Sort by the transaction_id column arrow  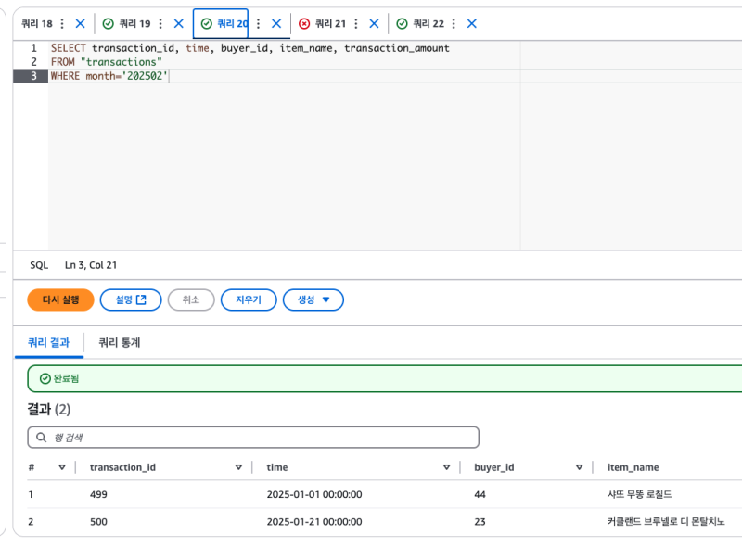238,468
